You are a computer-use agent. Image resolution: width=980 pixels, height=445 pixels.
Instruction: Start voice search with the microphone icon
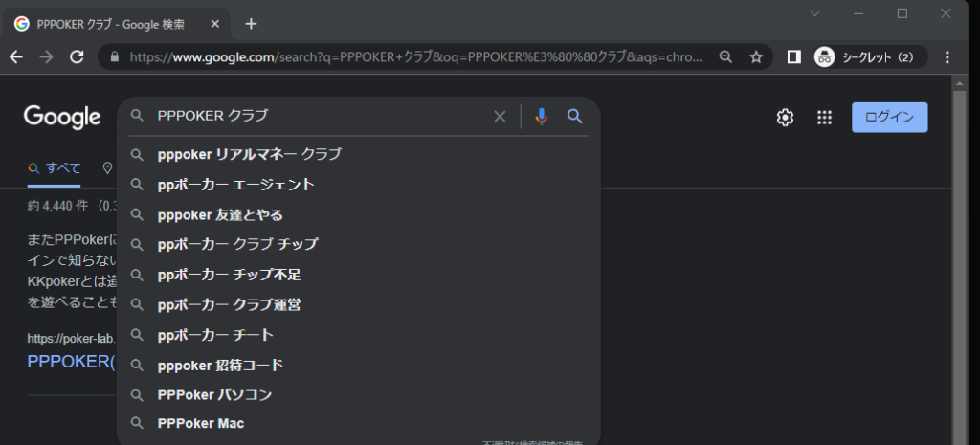[x=542, y=117]
